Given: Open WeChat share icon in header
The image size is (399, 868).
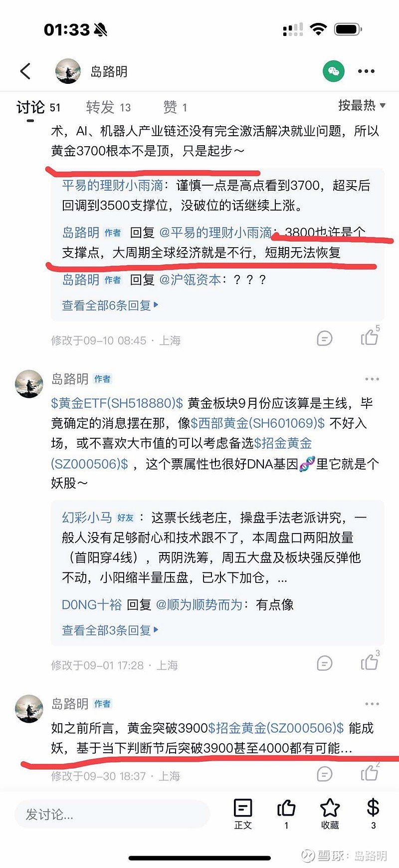Looking at the screenshot, I should [334, 71].
